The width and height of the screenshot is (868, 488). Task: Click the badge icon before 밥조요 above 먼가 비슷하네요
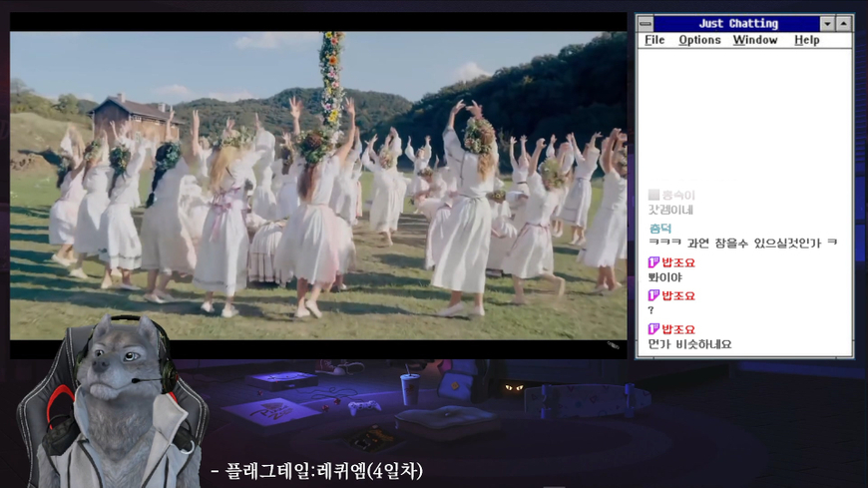click(653, 329)
